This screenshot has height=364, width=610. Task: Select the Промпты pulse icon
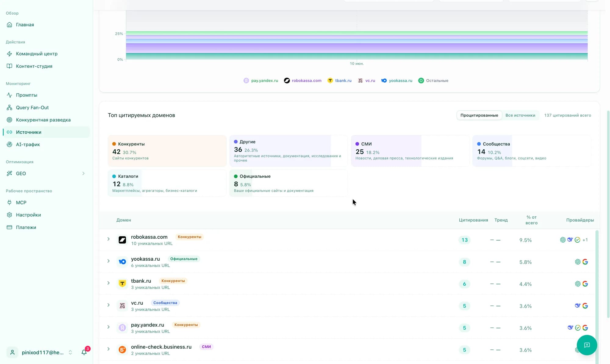coord(9,95)
